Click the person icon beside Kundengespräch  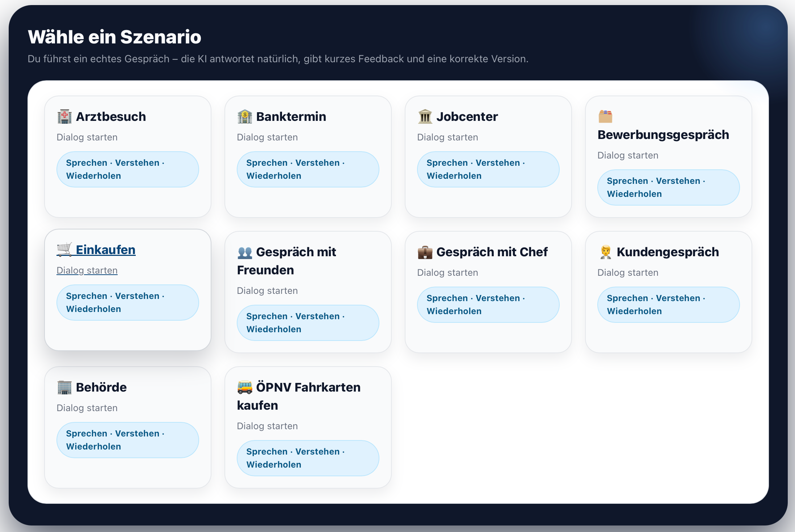click(x=605, y=252)
